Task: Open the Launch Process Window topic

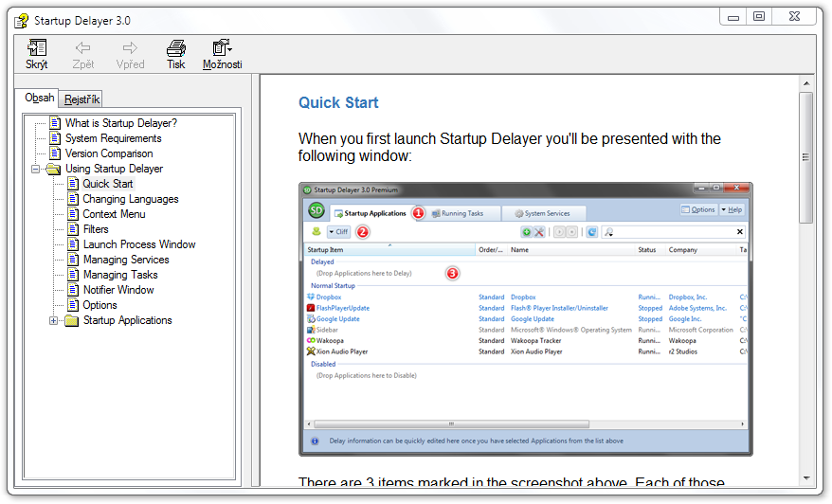Action: point(139,244)
